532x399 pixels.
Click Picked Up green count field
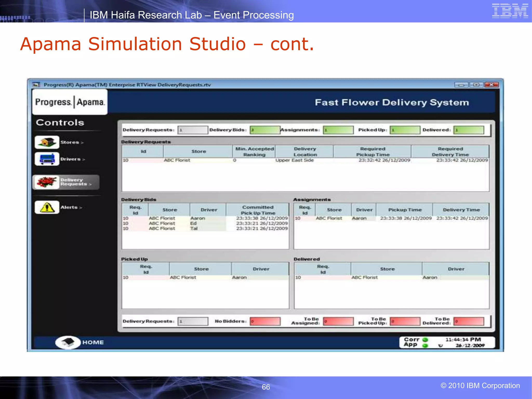pos(405,130)
